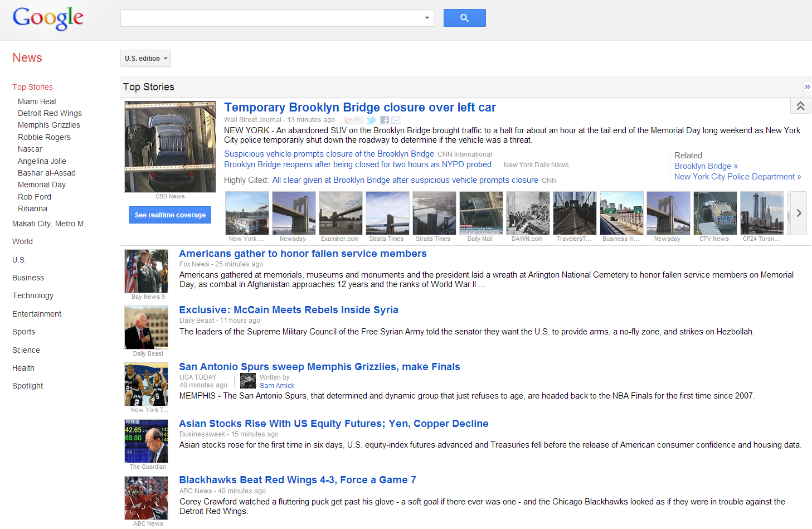Open the Rihanna topic
This screenshot has width=812, height=529.
point(32,208)
